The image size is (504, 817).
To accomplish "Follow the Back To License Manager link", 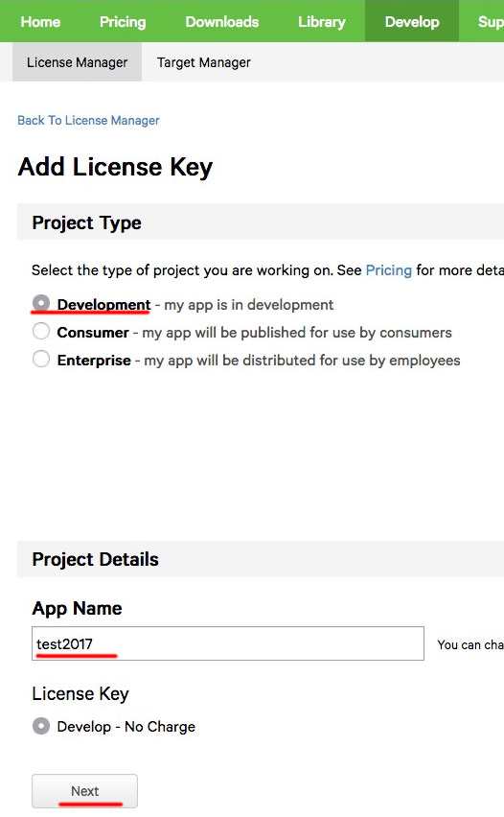I will (88, 121).
